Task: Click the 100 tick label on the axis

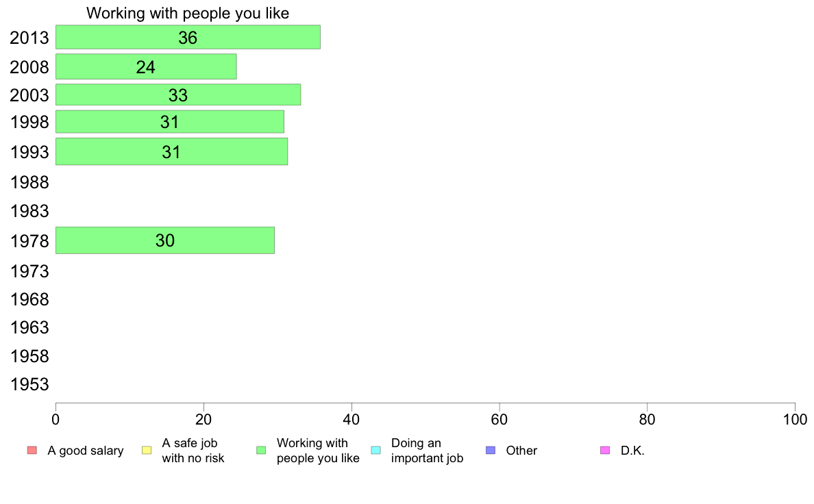Action: [795, 419]
